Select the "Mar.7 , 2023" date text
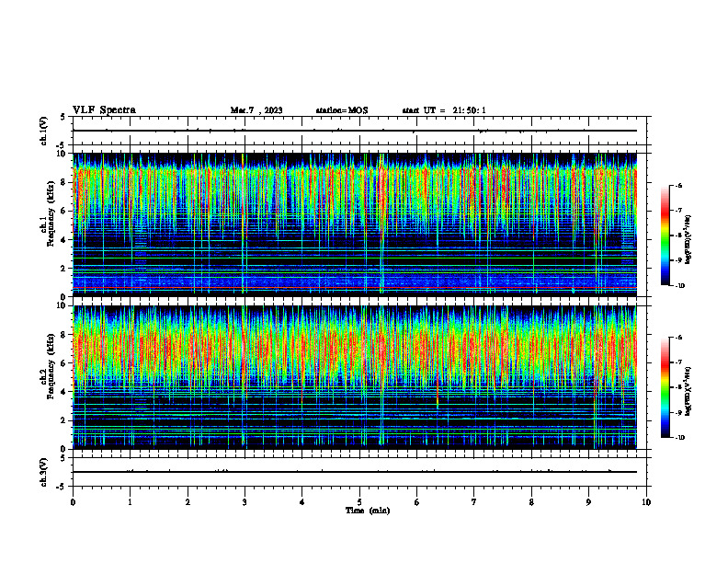 (x=256, y=110)
